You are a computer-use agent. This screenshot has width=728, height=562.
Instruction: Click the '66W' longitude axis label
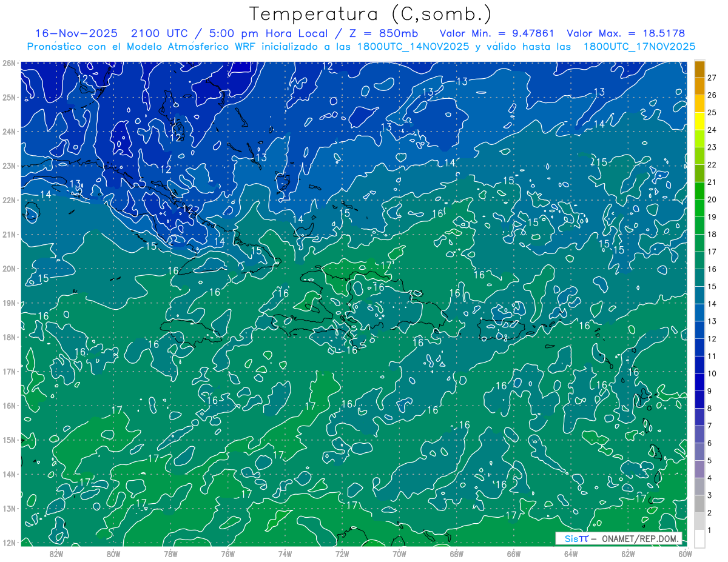(x=514, y=554)
